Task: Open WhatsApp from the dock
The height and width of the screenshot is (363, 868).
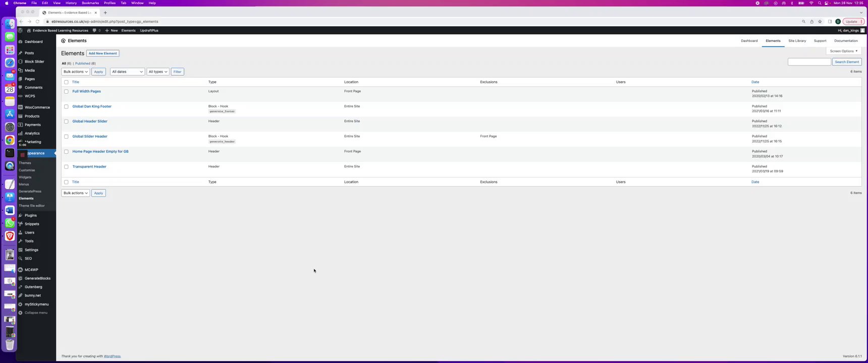Action: [10, 223]
